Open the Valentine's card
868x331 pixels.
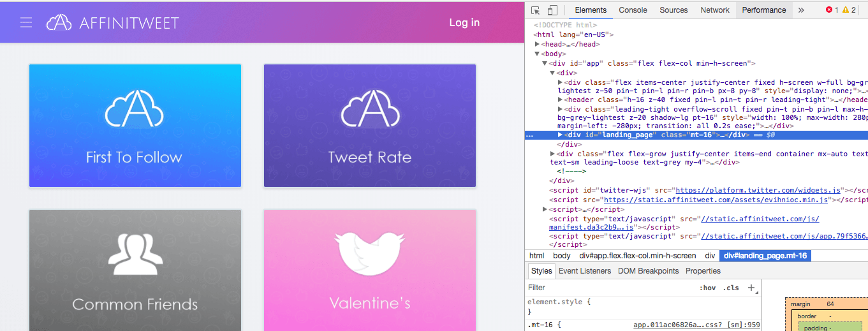370,270
